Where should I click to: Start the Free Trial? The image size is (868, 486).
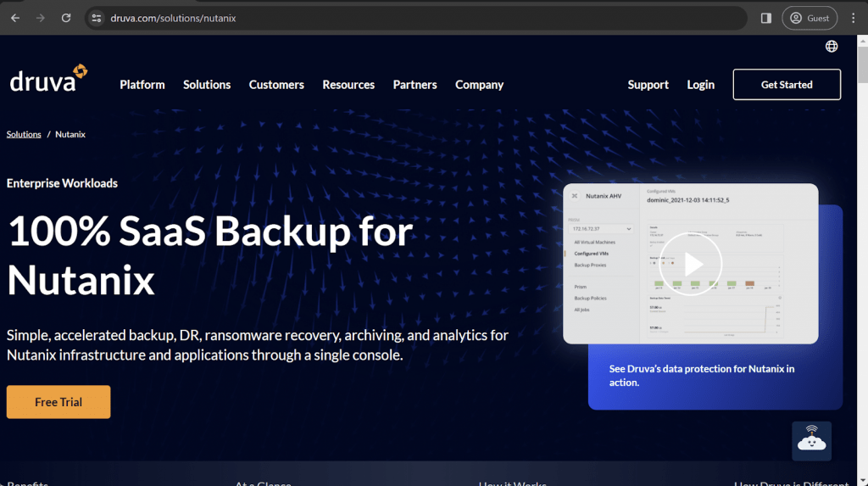pyautogui.click(x=58, y=402)
